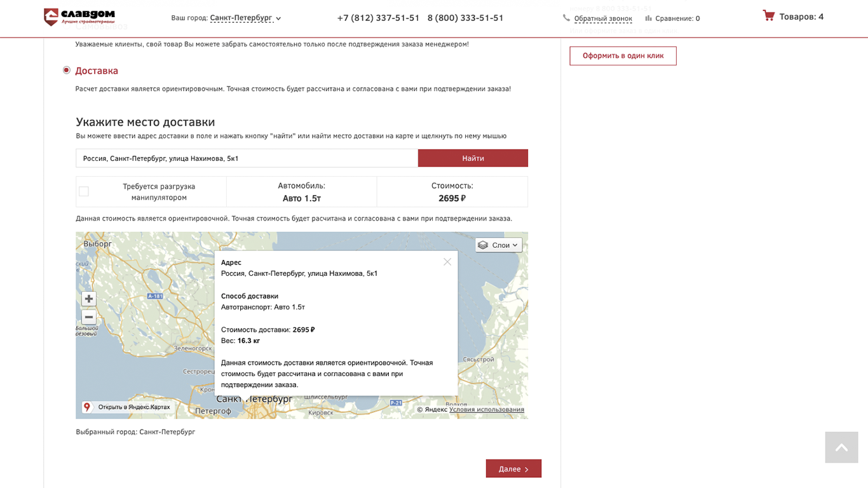The width and height of the screenshot is (868, 488).
Task: Open the shopping cart icon
Action: tap(769, 16)
